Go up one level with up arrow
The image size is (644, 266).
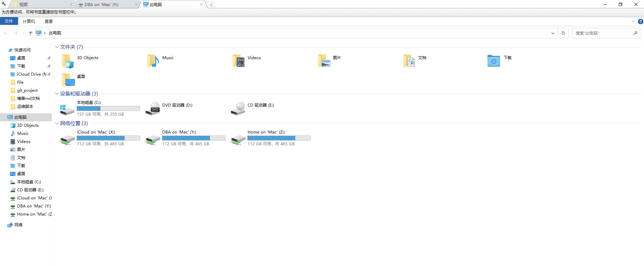[x=31, y=33]
